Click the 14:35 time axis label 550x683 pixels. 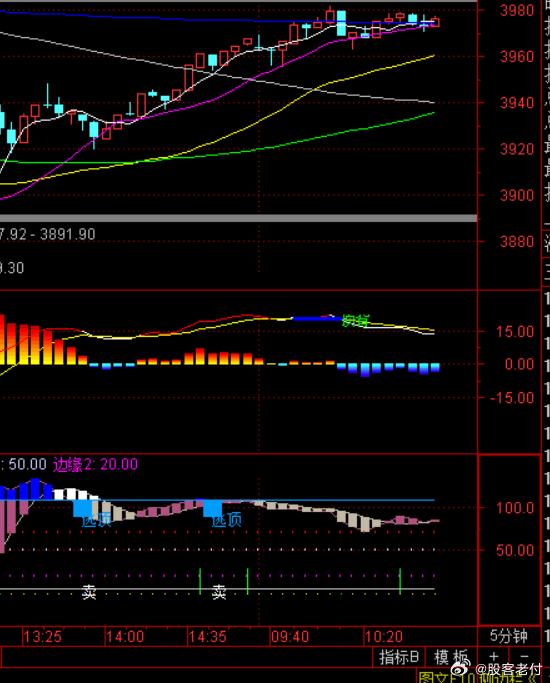[208, 637]
